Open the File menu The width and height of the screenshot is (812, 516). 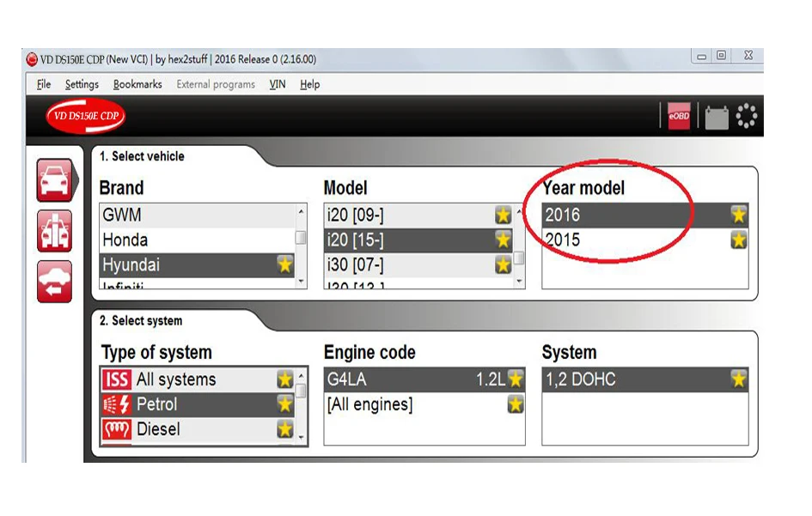coord(44,84)
